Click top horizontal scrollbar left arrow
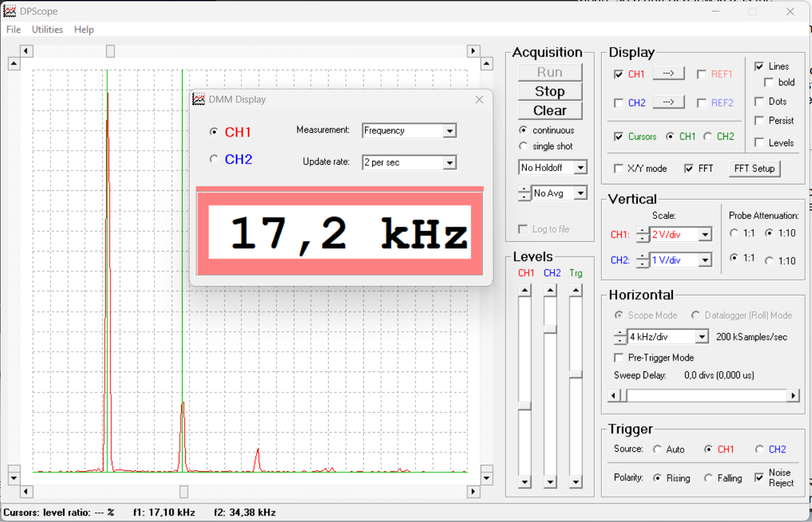The image size is (812, 522). tap(26, 51)
